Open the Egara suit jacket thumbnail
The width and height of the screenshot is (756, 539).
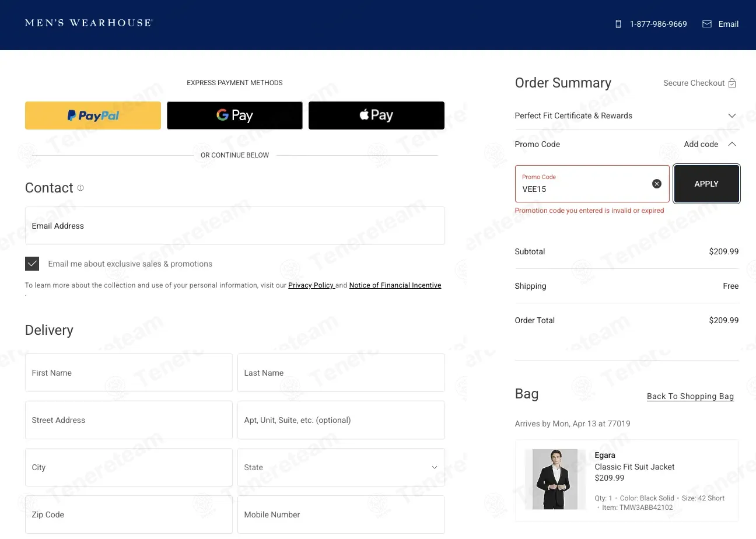[555, 480]
